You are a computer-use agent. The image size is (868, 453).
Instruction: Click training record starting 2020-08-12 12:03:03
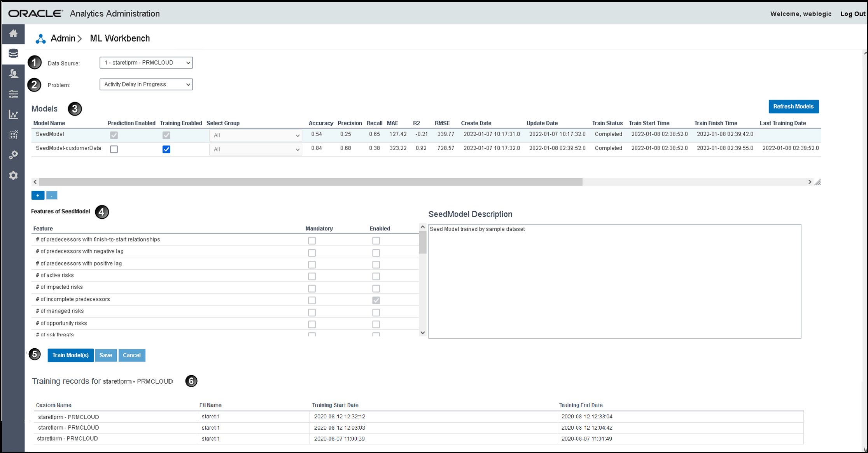419,428
